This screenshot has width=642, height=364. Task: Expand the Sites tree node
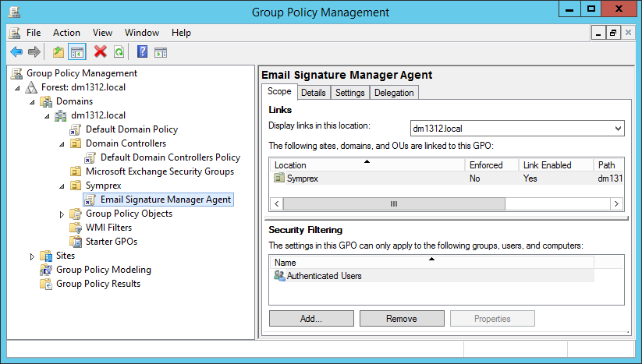pyautogui.click(x=32, y=256)
